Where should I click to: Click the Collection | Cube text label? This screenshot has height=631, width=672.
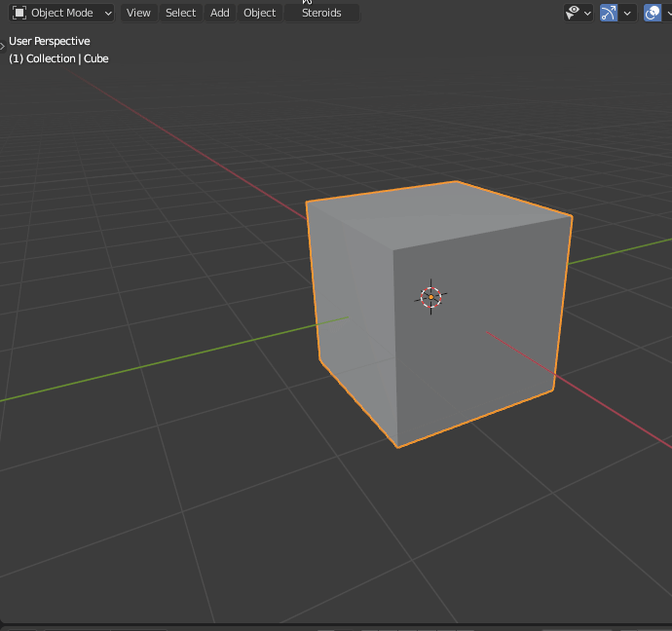[x=58, y=58]
